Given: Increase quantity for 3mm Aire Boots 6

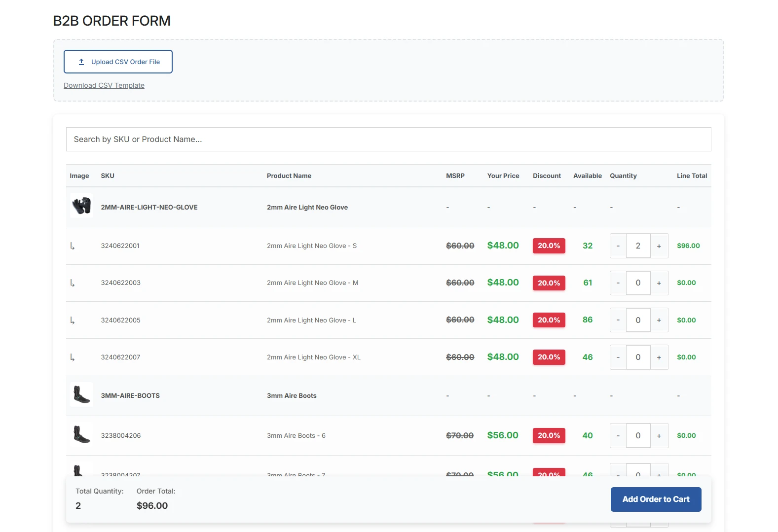Looking at the screenshot, I should tap(659, 436).
